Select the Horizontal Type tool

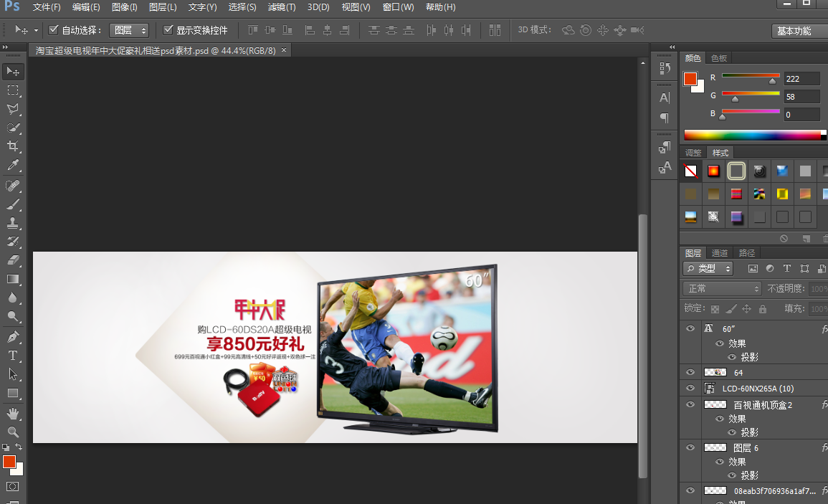point(13,355)
